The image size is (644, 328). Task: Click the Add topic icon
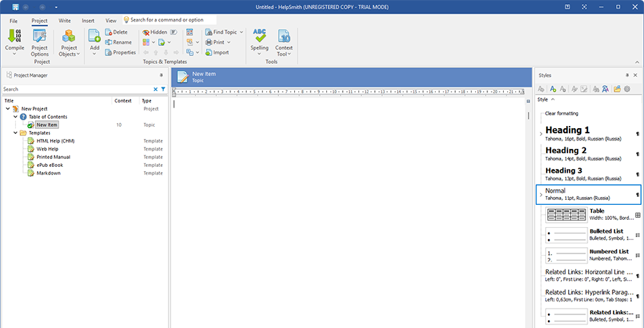click(x=94, y=37)
